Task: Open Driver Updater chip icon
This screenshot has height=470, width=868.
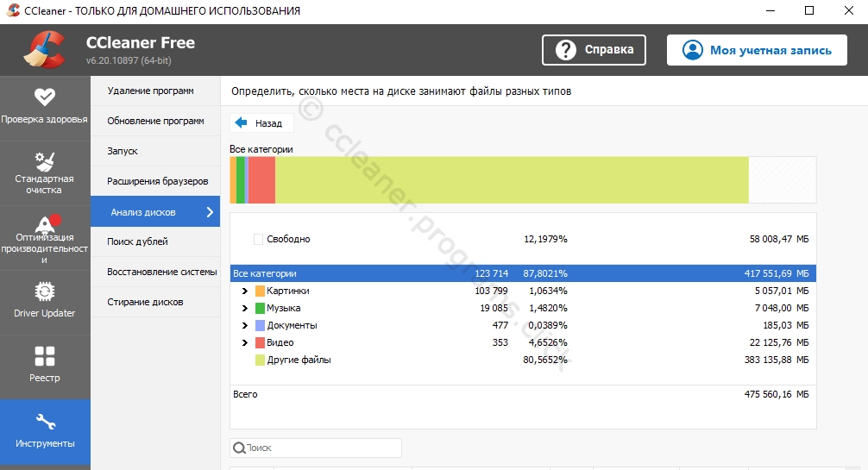Action: pos(45,291)
